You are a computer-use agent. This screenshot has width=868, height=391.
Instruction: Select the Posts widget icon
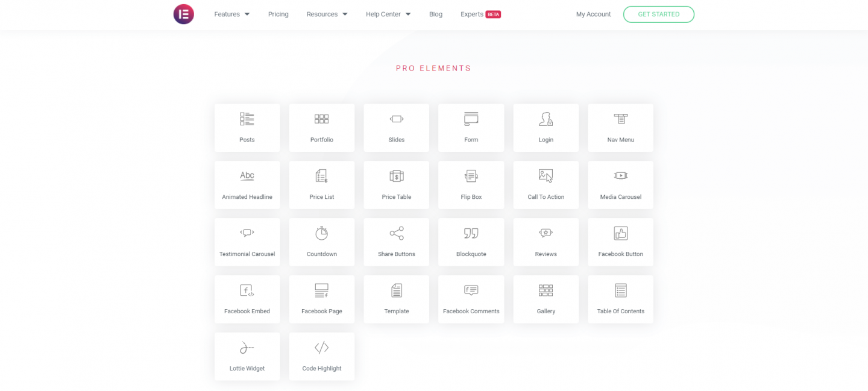247,119
